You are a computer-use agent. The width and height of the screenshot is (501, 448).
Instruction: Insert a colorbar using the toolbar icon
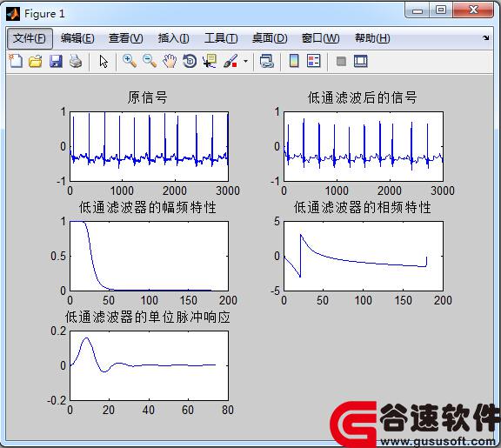(x=294, y=61)
